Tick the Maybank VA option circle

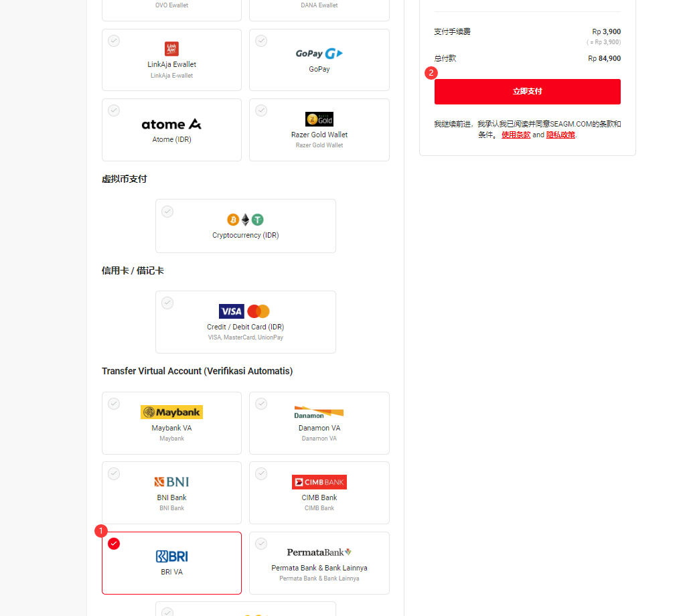point(114,403)
